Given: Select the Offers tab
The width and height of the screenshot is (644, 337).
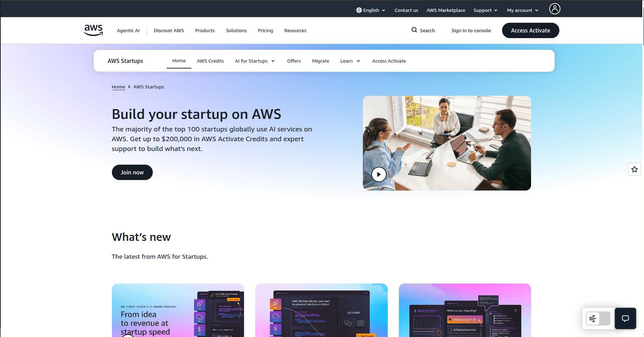Looking at the screenshot, I should click(294, 61).
